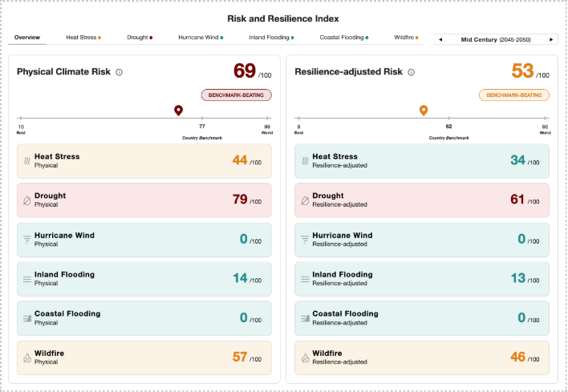
Task: Click the info icon beside Resilience-adjusted Risk
Action: pos(411,72)
